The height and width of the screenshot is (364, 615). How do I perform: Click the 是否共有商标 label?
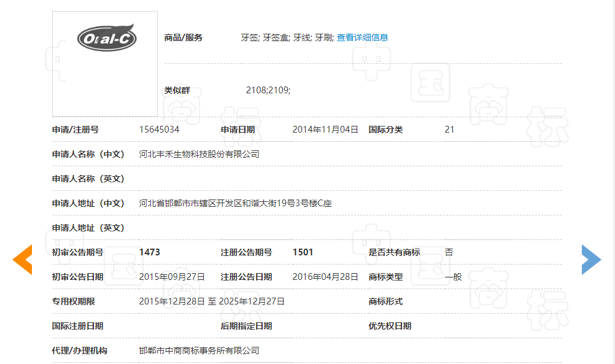[x=394, y=252]
